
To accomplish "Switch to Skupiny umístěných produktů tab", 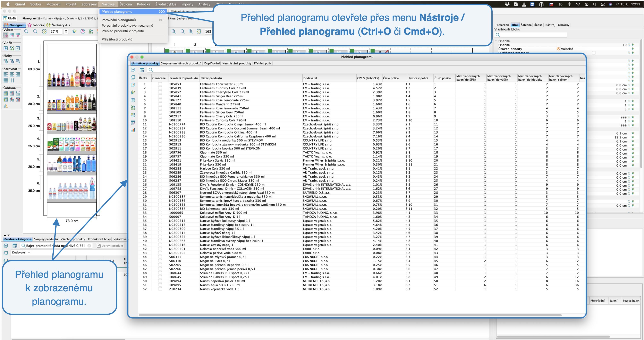I will click(x=181, y=63).
